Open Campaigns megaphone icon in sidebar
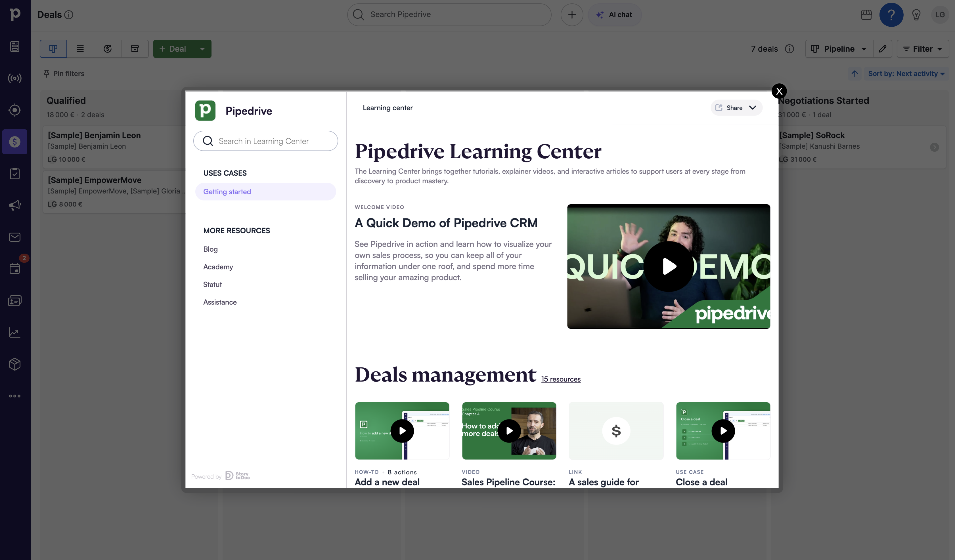The width and height of the screenshot is (955, 560). point(15,205)
